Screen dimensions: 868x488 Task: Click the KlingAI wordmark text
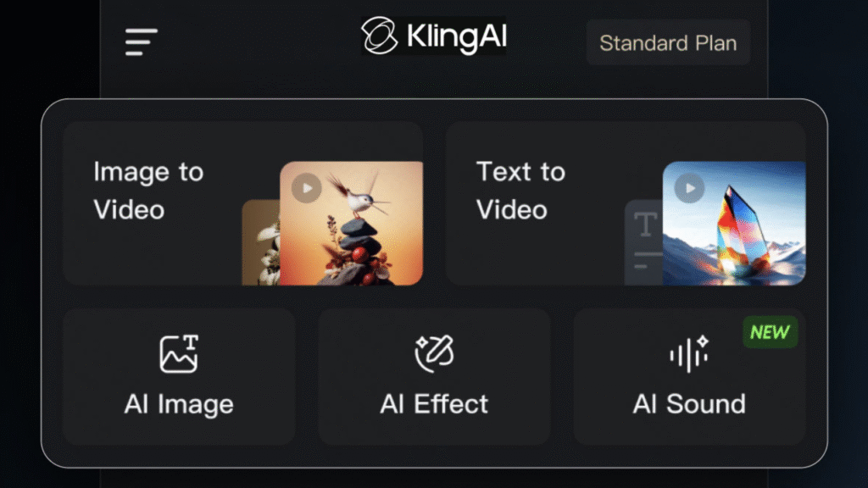pyautogui.click(x=457, y=37)
